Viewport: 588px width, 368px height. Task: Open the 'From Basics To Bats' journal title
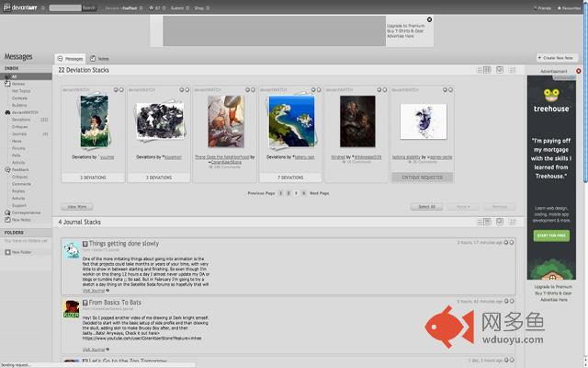pyautogui.click(x=115, y=303)
